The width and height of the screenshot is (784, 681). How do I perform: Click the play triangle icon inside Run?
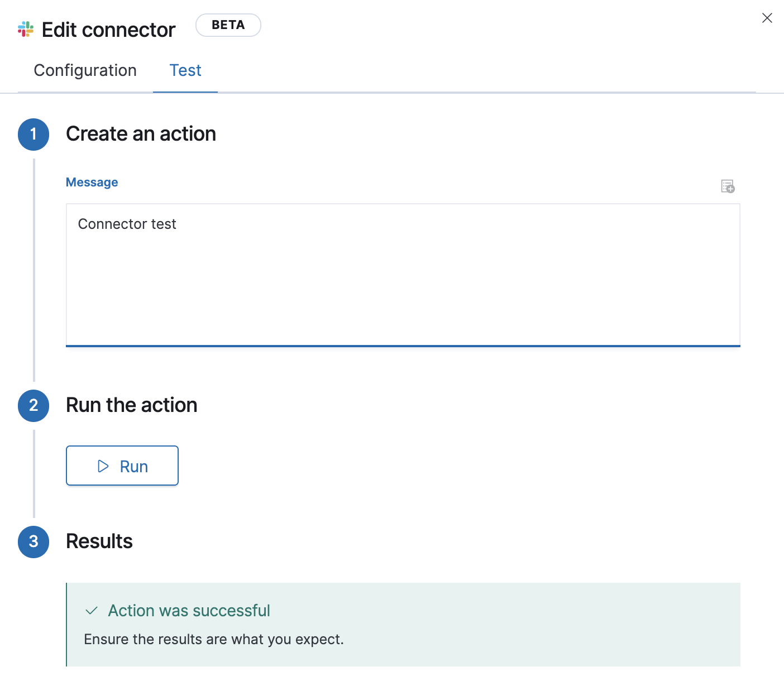(103, 466)
